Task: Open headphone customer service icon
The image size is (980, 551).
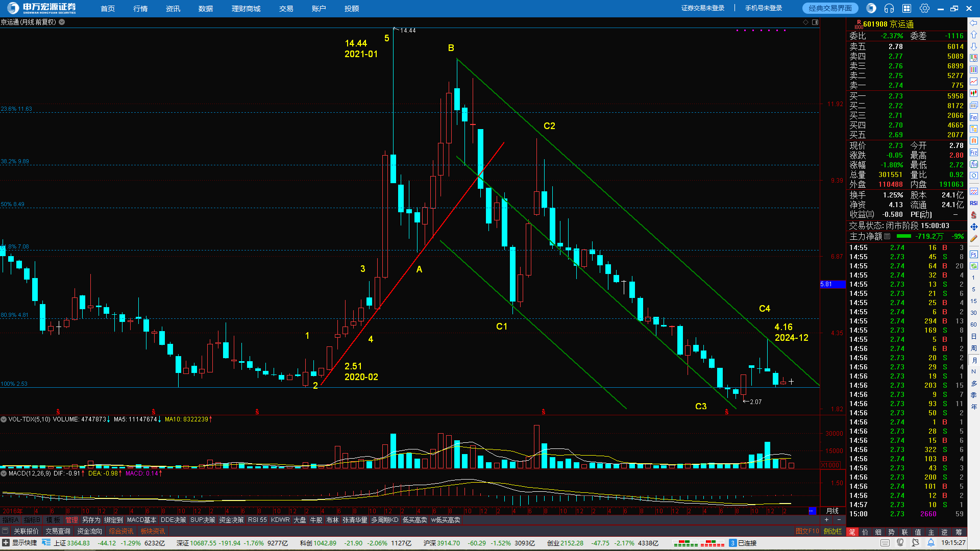Action: point(889,8)
